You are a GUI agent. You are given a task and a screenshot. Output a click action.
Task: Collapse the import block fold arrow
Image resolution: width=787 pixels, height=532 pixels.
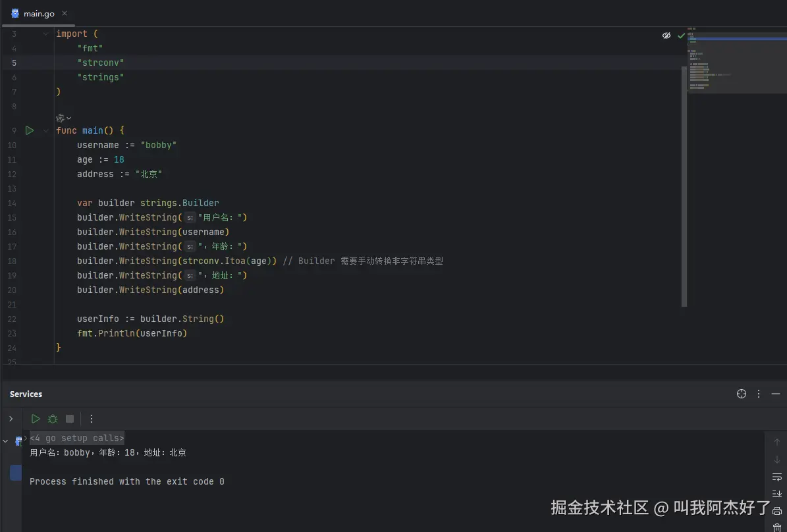(45, 34)
